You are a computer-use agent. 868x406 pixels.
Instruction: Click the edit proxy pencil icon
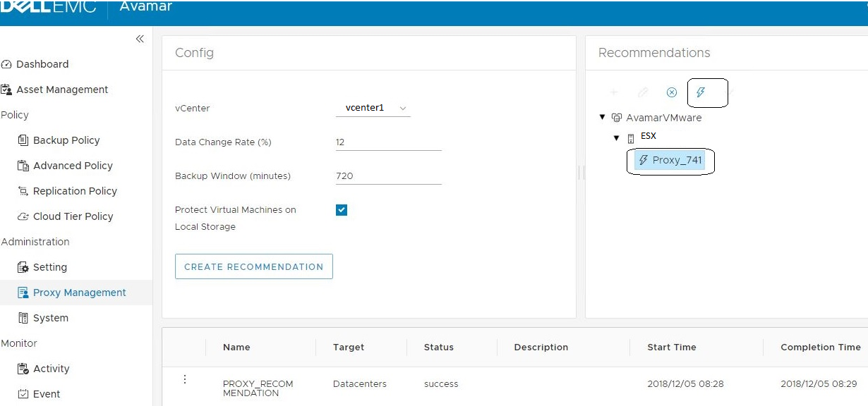pyautogui.click(x=643, y=92)
